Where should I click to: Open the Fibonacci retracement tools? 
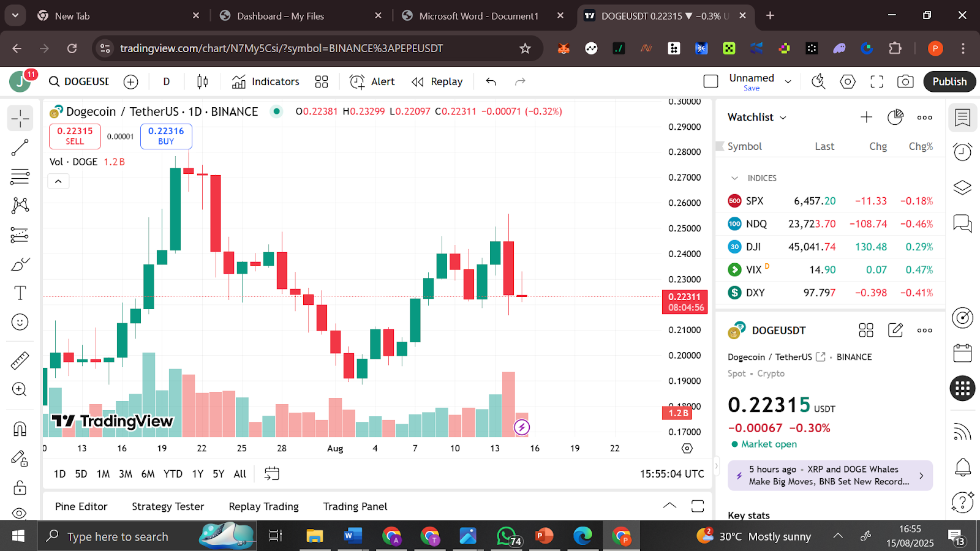click(20, 177)
